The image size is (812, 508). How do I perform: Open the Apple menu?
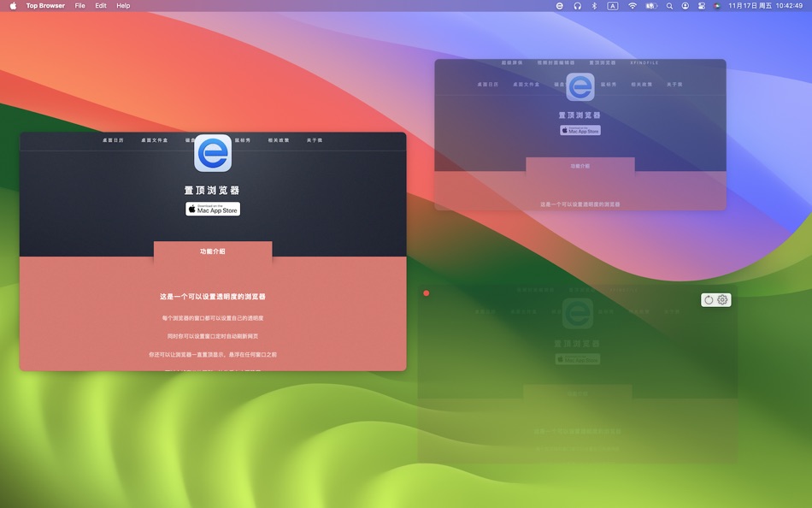click(x=13, y=6)
